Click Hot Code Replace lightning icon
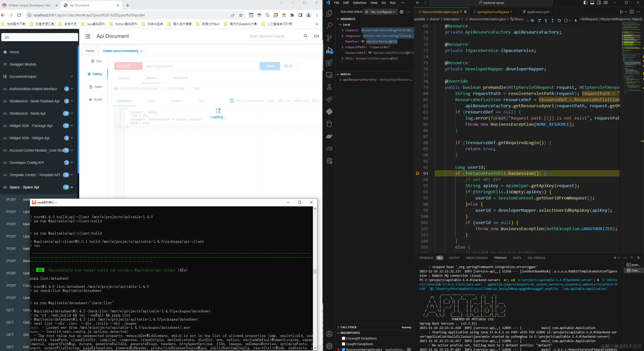This screenshot has height=351, width=644. [x=576, y=20]
